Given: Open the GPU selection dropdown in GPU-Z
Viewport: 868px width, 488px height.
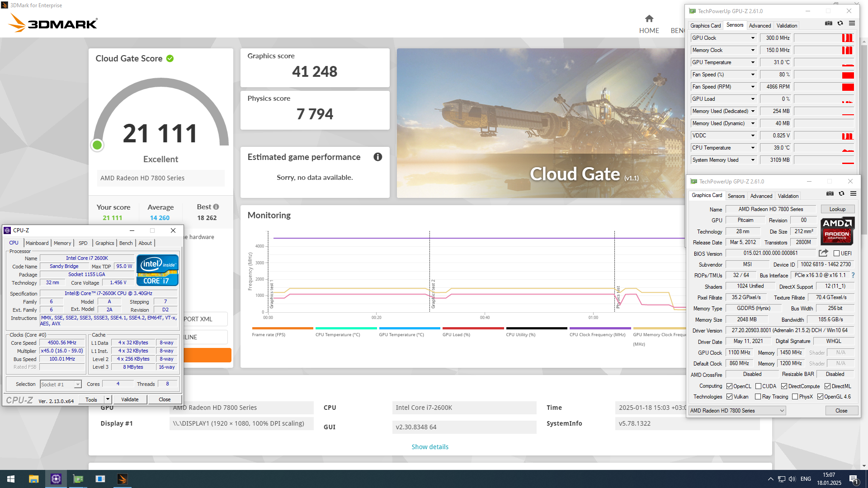Looking at the screenshot, I should (737, 411).
